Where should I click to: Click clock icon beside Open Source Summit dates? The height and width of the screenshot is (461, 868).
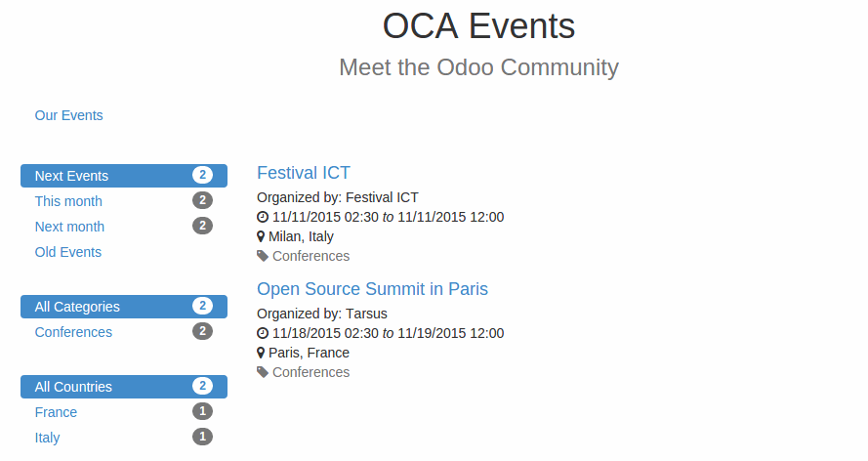click(x=263, y=333)
